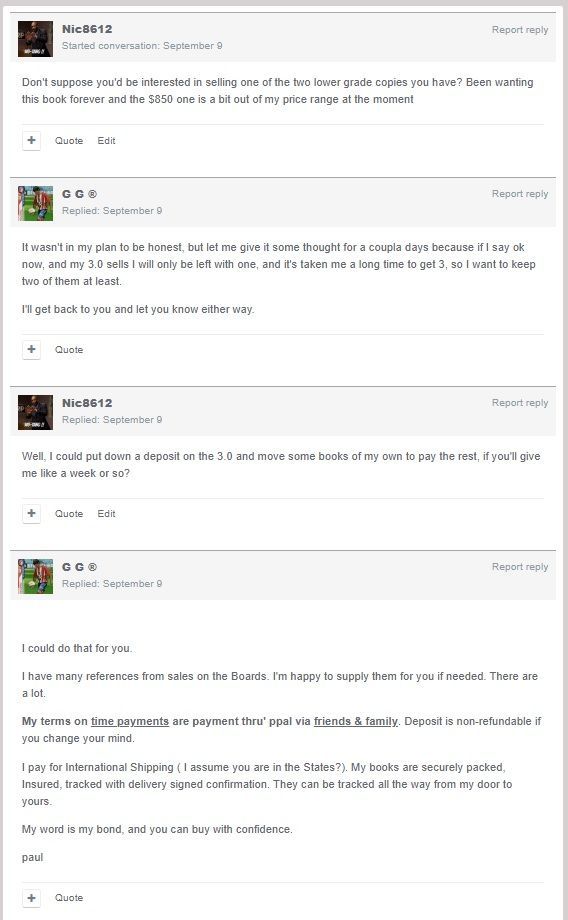
Task: Report G G's first reply
Action: (x=520, y=194)
